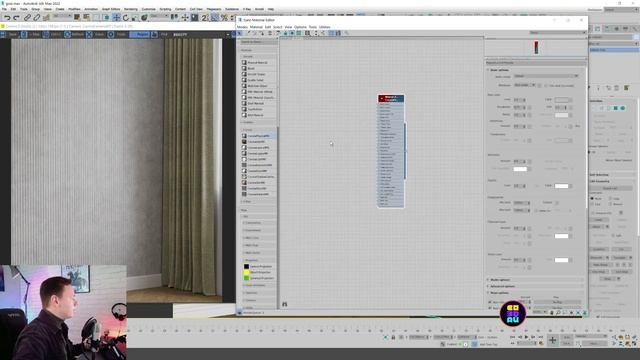The width and height of the screenshot is (640, 360).
Task: Toggle first checkbox in Maps options list
Action: [x=490, y=302]
